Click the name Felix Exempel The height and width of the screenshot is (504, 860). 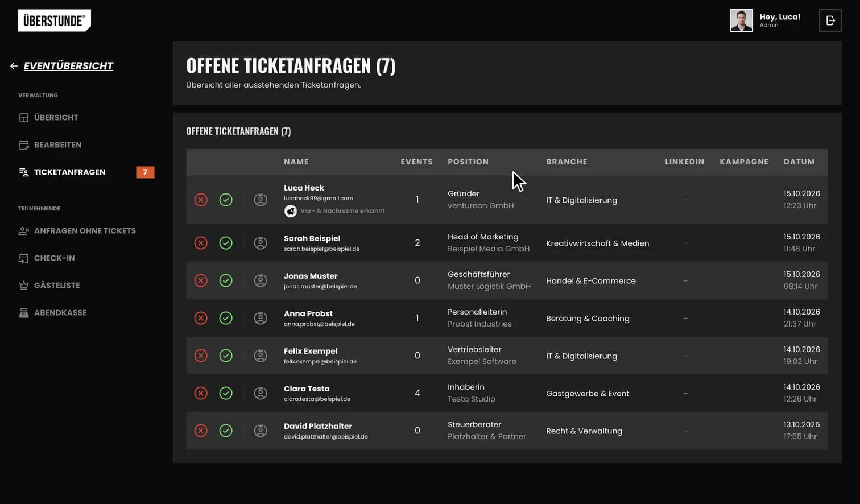pyautogui.click(x=311, y=351)
